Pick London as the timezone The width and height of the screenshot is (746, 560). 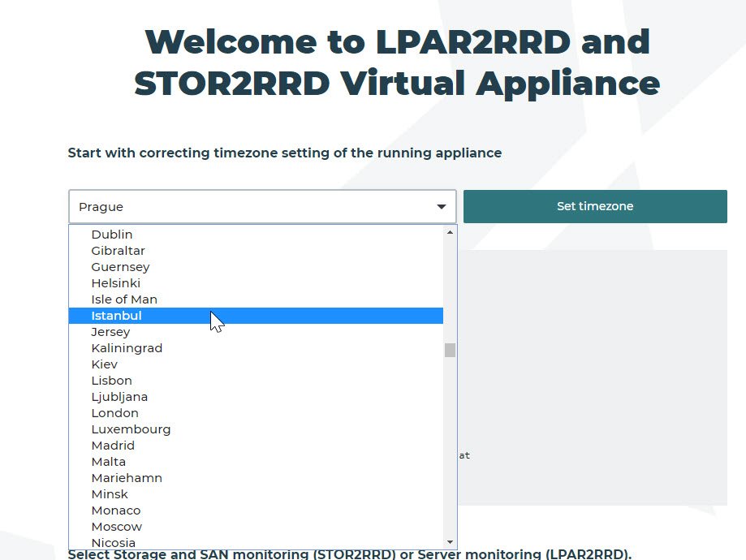click(115, 413)
